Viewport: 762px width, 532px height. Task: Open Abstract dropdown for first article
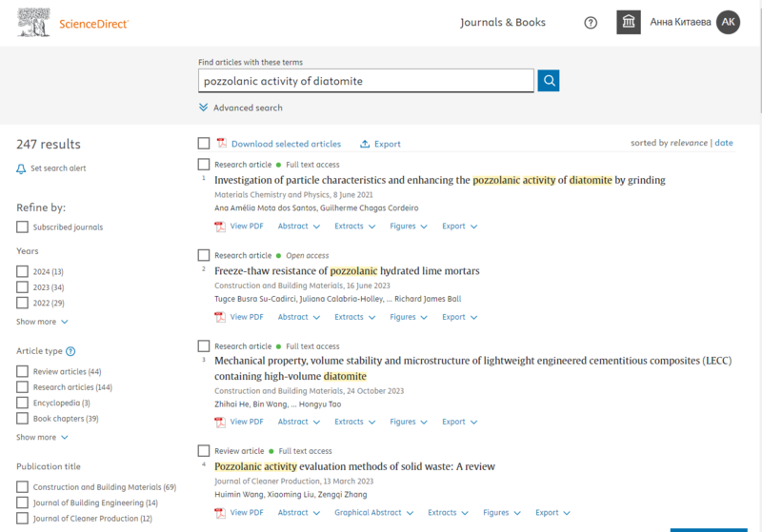click(299, 227)
